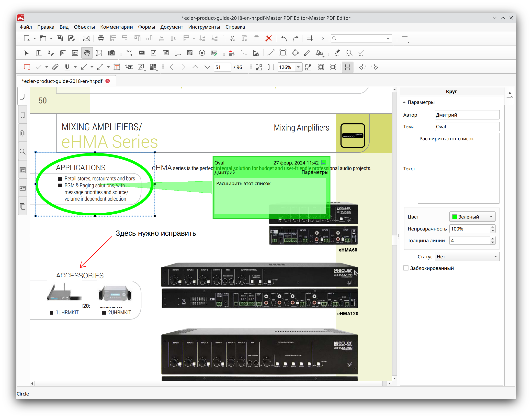532x418 pixels.
Task: Click the horizontal scrollbar right arrow
Action: [389, 384]
